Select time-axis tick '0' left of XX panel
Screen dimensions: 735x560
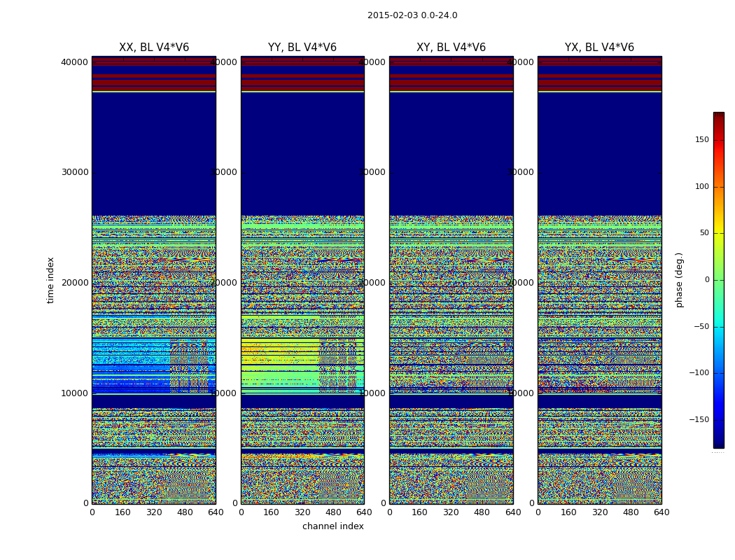[x=86, y=503]
